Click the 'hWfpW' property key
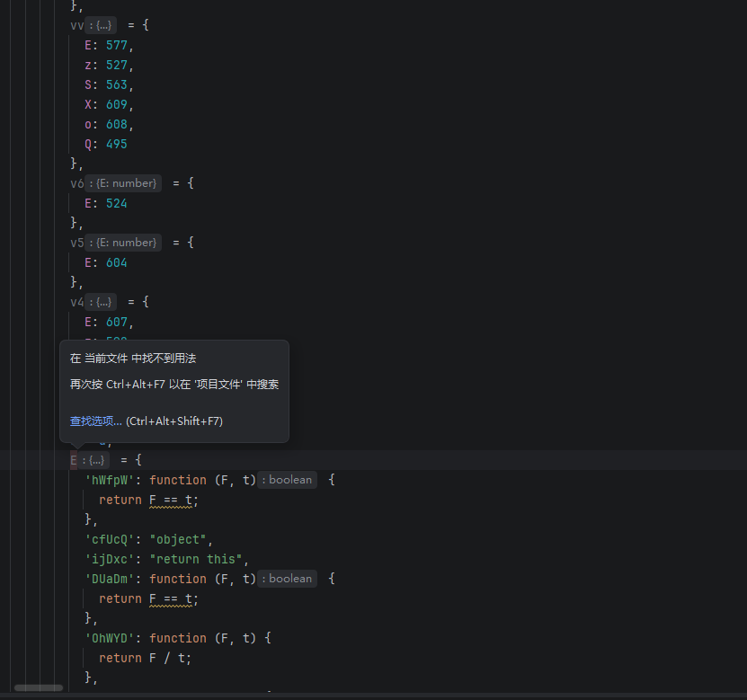The height and width of the screenshot is (700, 747). 110,480
